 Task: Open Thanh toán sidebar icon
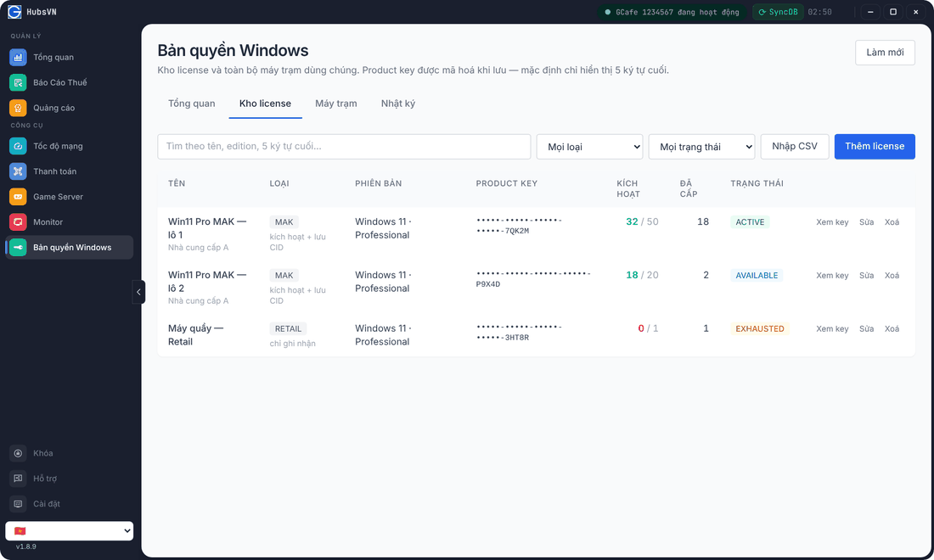[18, 171]
